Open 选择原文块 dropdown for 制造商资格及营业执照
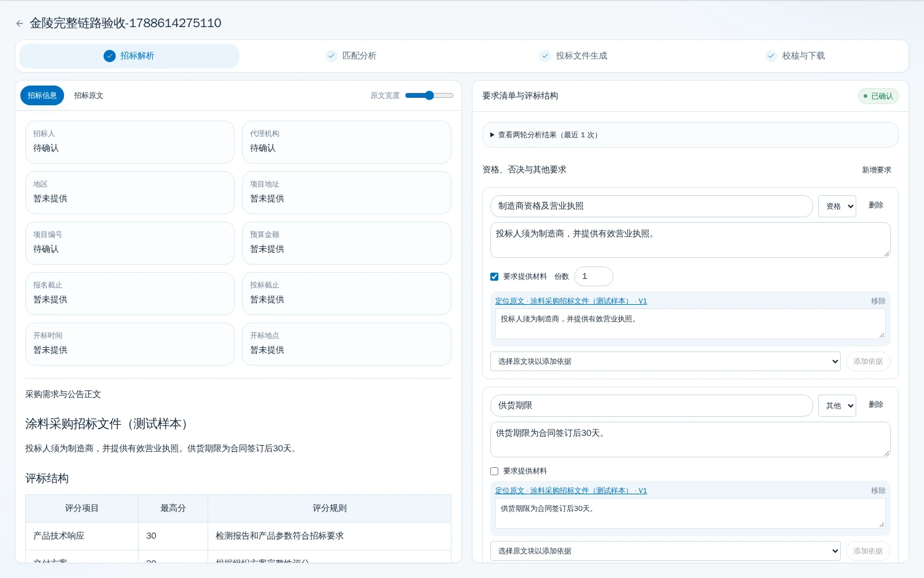This screenshot has height=578, width=924. coord(665,361)
